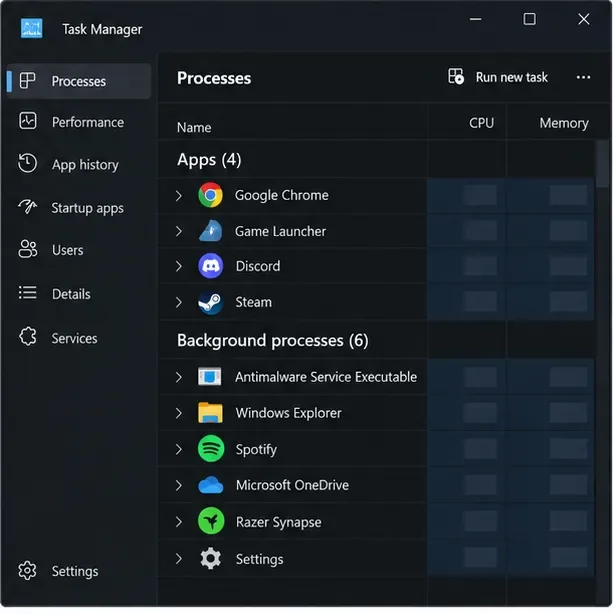Go to Startup apps page
Screen dimensions: 613x614
tap(79, 208)
